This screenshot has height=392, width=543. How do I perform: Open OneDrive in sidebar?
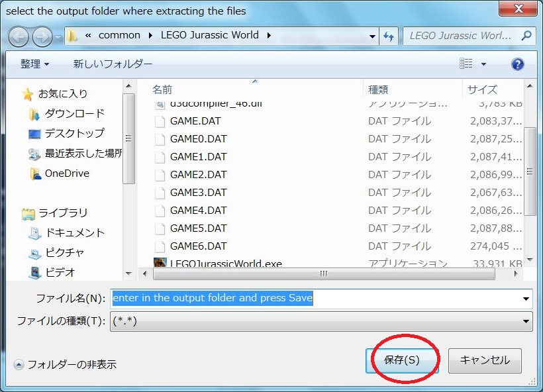(67, 173)
